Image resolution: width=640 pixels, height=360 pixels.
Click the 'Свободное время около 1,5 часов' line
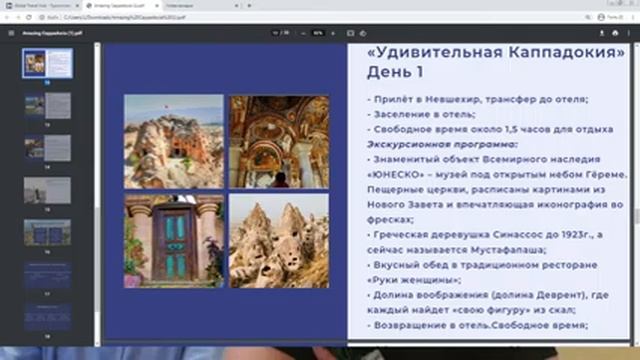coord(490,129)
